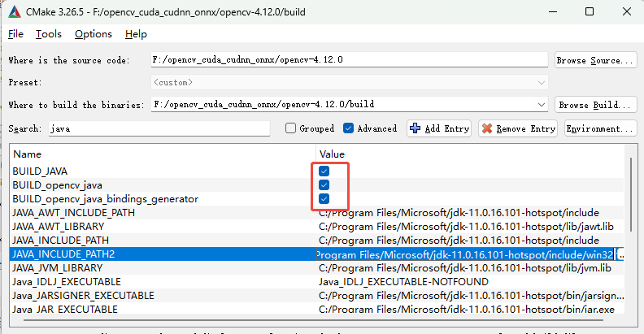This screenshot has width=644, height=334.
Task: Open the File menu
Action: (x=16, y=34)
